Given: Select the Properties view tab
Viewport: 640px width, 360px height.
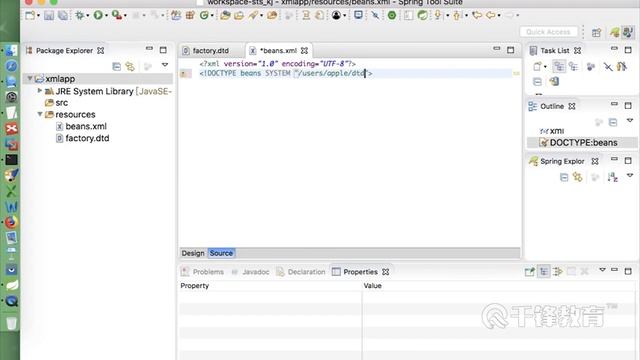Looking at the screenshot, I should (x=360, y=272).
